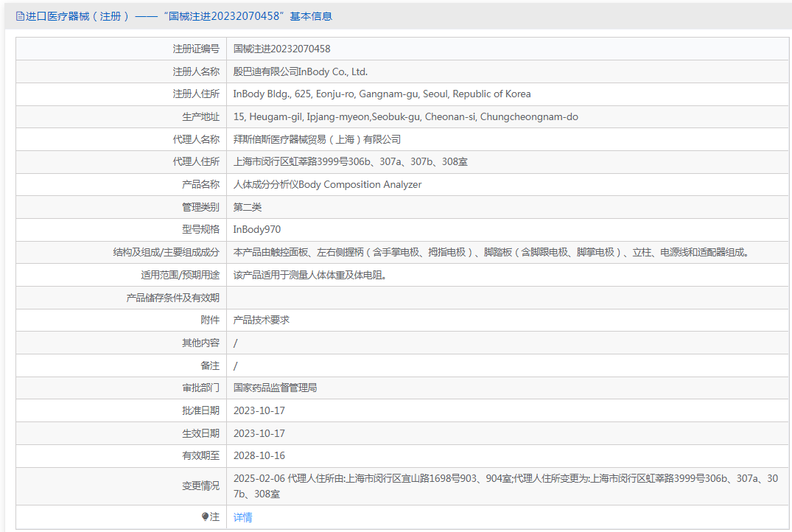Click the 注册人名称 row label

196,71
